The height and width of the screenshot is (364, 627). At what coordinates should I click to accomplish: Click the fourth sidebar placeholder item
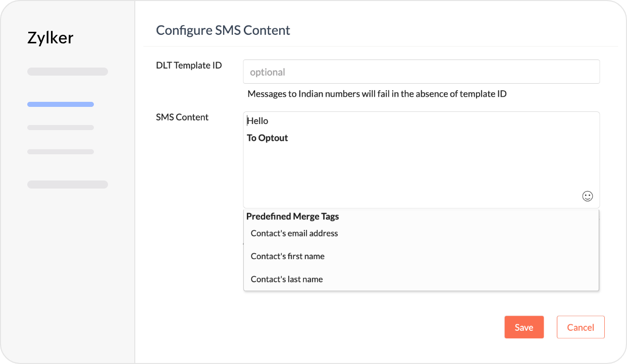point(61,151)
